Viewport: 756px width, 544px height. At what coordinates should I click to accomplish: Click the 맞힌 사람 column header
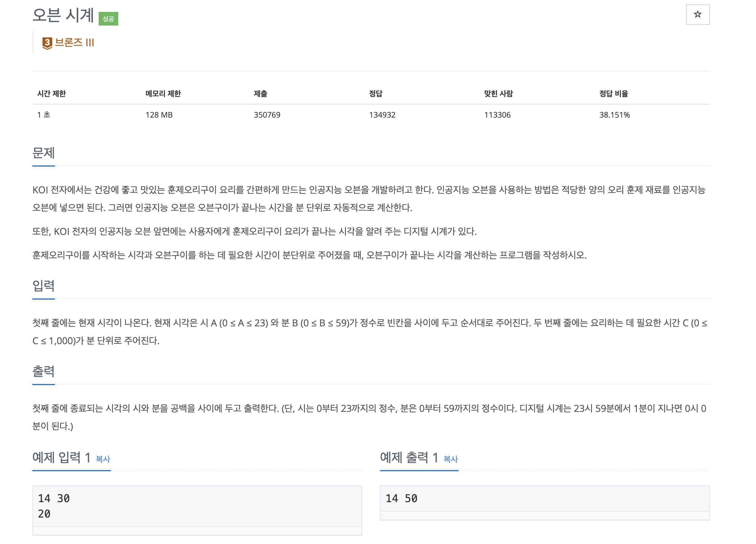pyautogui.click(x=498, y=94)
